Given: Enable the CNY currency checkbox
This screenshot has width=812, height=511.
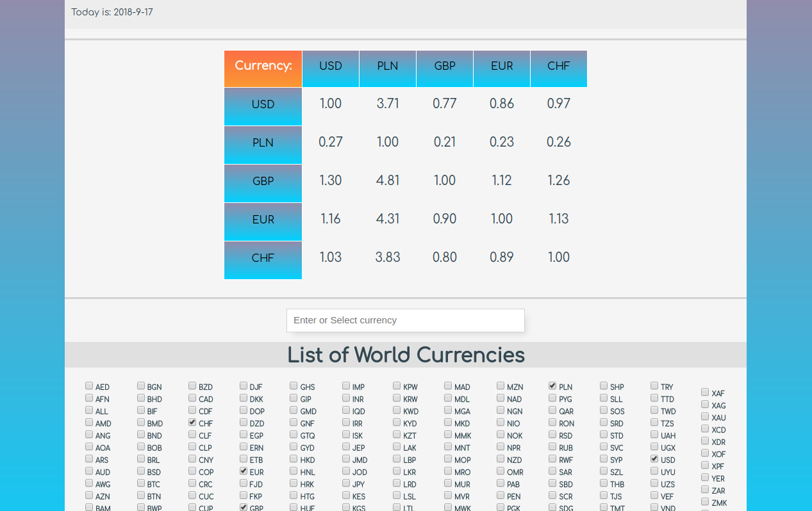Looking at the screenshot, I should pos(192,458).
